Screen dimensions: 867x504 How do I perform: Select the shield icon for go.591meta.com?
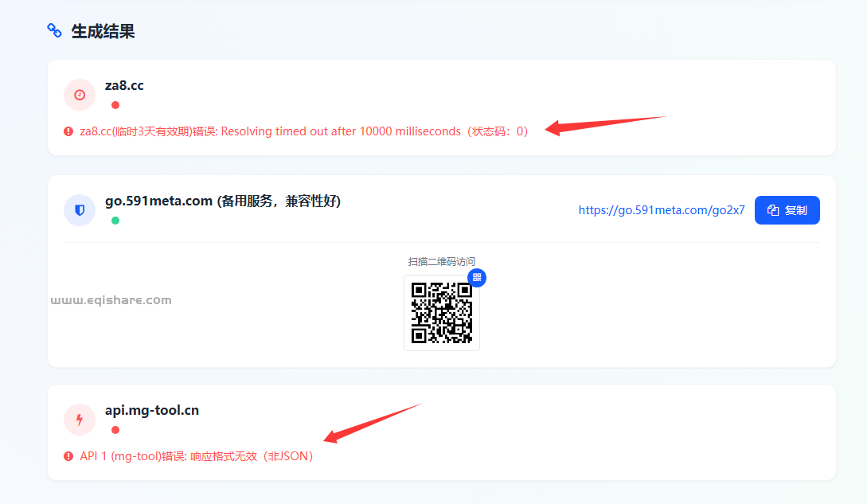coord(79,209)
